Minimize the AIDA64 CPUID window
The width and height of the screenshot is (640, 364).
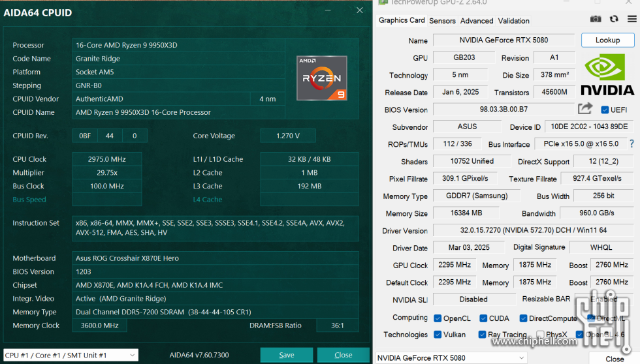328,10
